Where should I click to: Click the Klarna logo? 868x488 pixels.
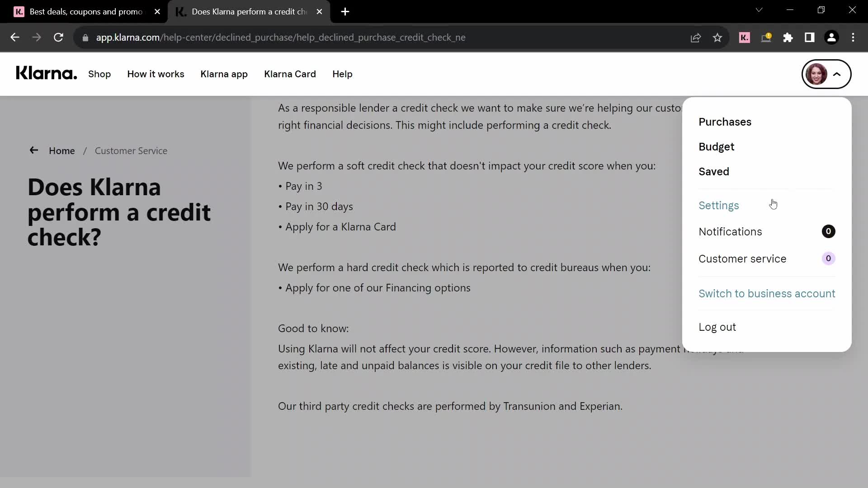[x=46, y=73]
